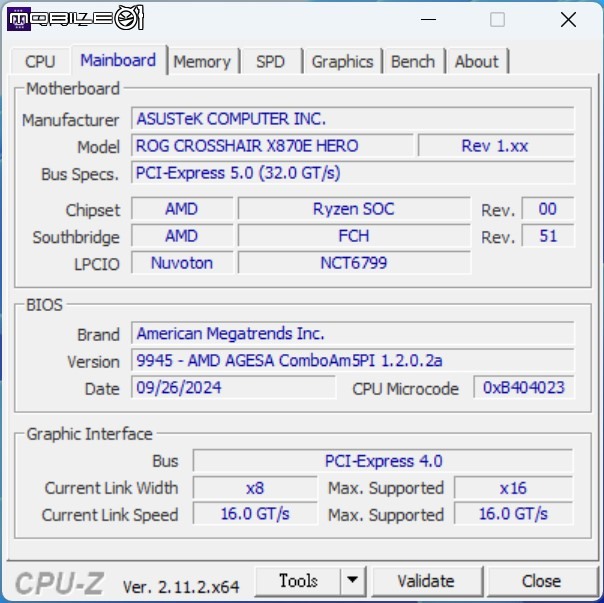Click the BIOS date 09/26/2024

(x=233, y=387)
